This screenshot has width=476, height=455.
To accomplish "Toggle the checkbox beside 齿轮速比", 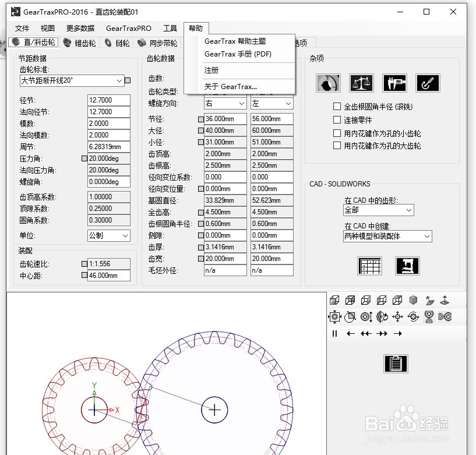I will [x=84, y=264].
